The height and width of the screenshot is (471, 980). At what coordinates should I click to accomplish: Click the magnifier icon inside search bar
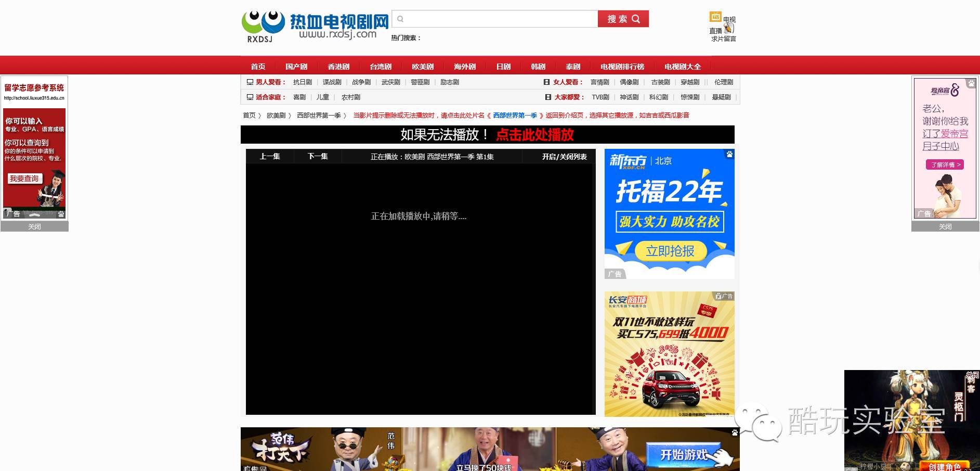coord(400,19)
